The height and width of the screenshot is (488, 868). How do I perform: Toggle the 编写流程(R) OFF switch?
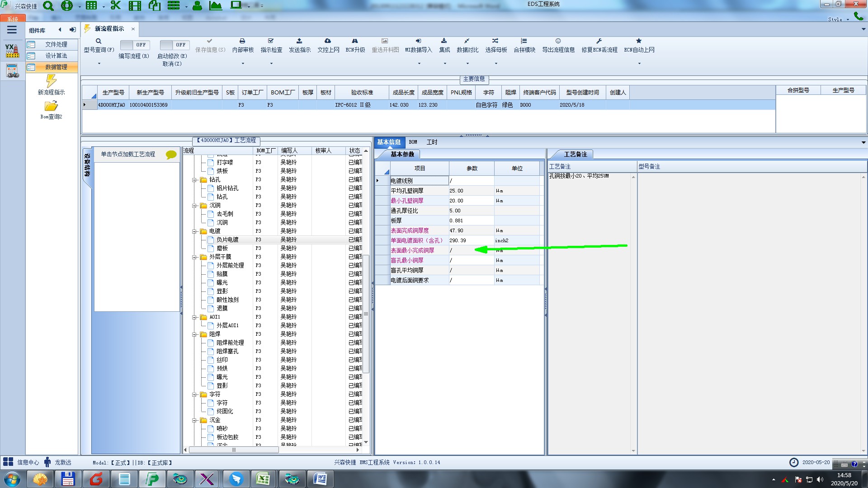135,45
